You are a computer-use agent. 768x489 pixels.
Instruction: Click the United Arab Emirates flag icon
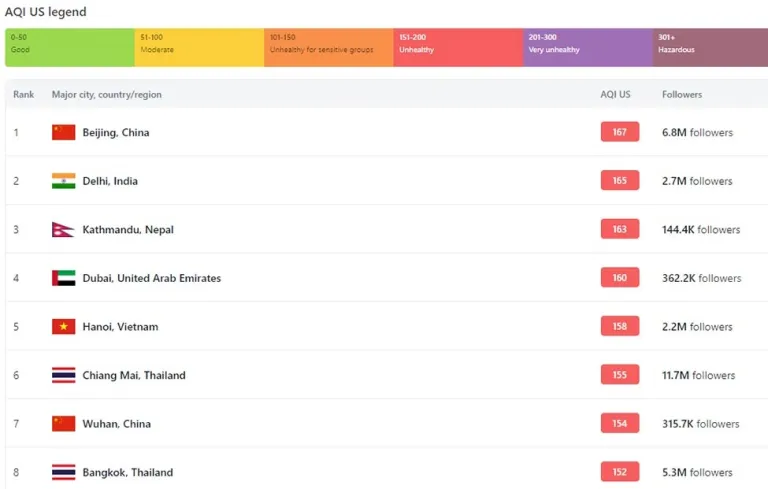[x=63, y=278]
